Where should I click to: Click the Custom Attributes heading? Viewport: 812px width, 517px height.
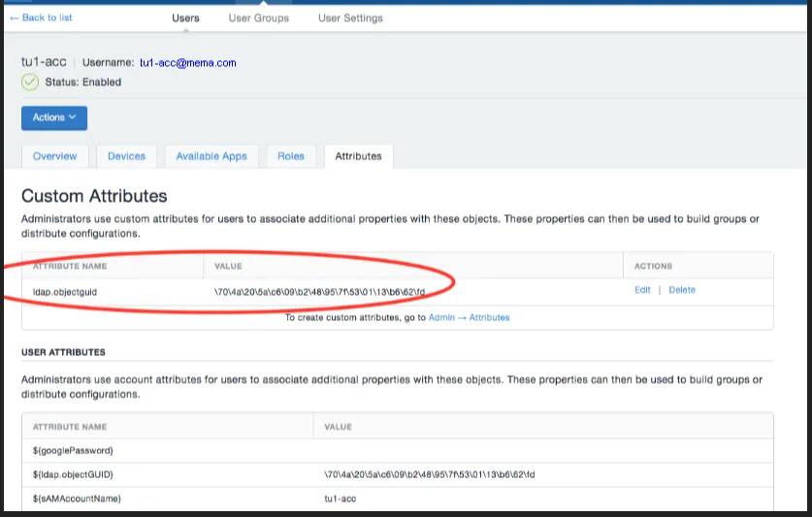pyautogui.click(x=94, y=196)
